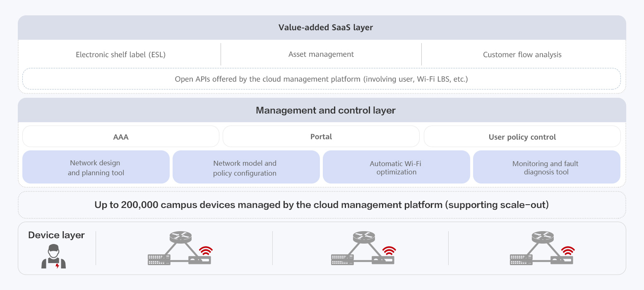Select the Monitoring and fault diagnosis tool block

point(546,167)
